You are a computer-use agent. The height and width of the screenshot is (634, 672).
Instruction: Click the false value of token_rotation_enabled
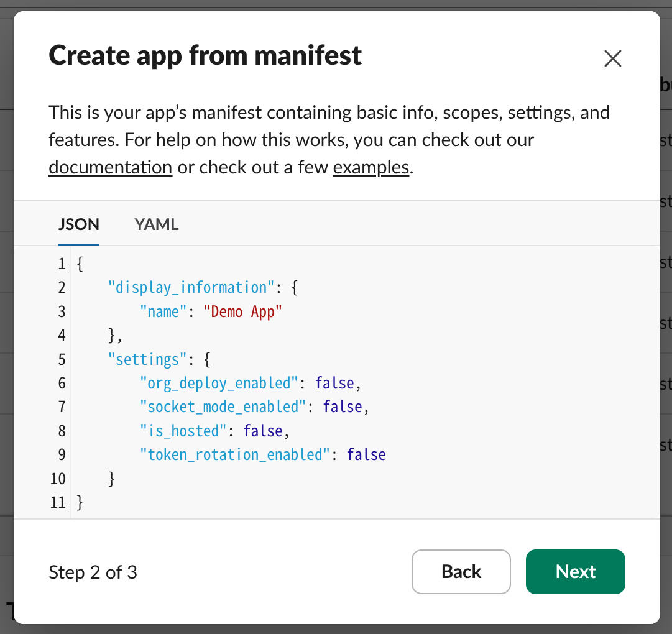[366, 455]
